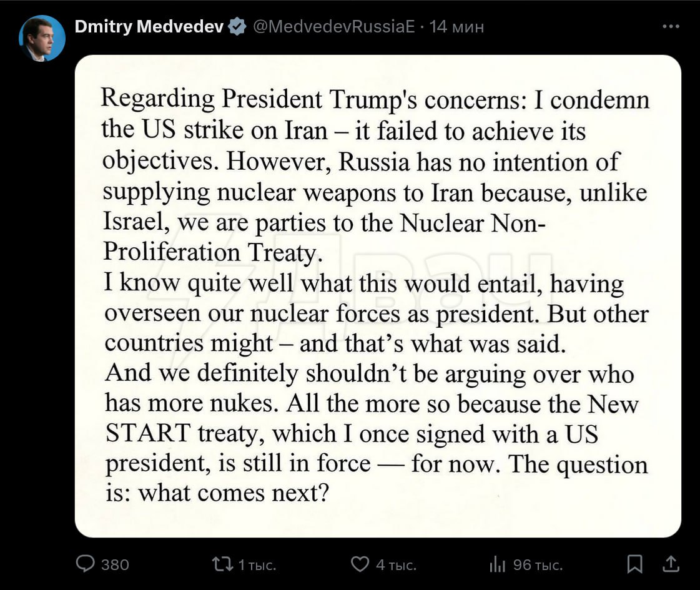Open the view analytics bar chart icon
This screenshot has height=590, width=700.
click(497, 564)
